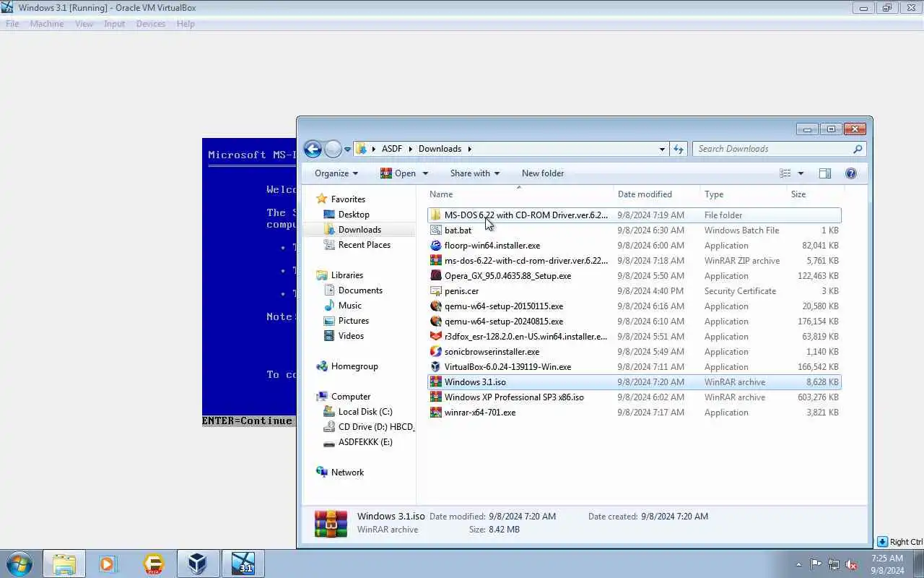Image resolution: width=924 pixels, height=578 pixels.
Task: Open Recent Places in navigation pane
Action: 365,245
